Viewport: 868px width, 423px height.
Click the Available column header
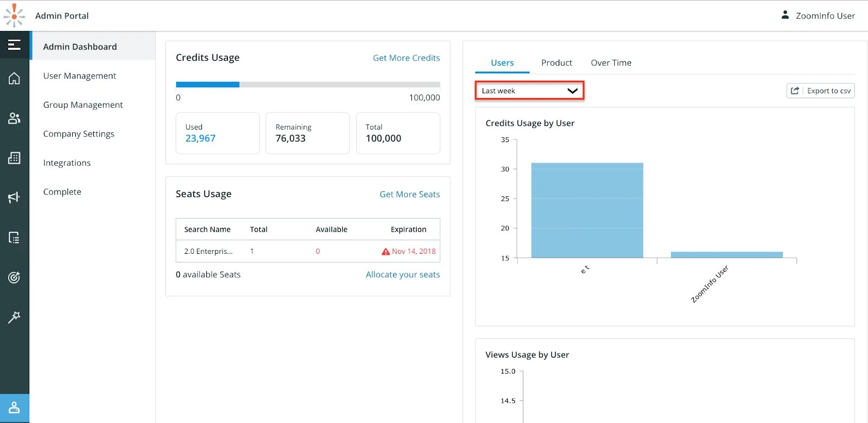click(331, 229)
